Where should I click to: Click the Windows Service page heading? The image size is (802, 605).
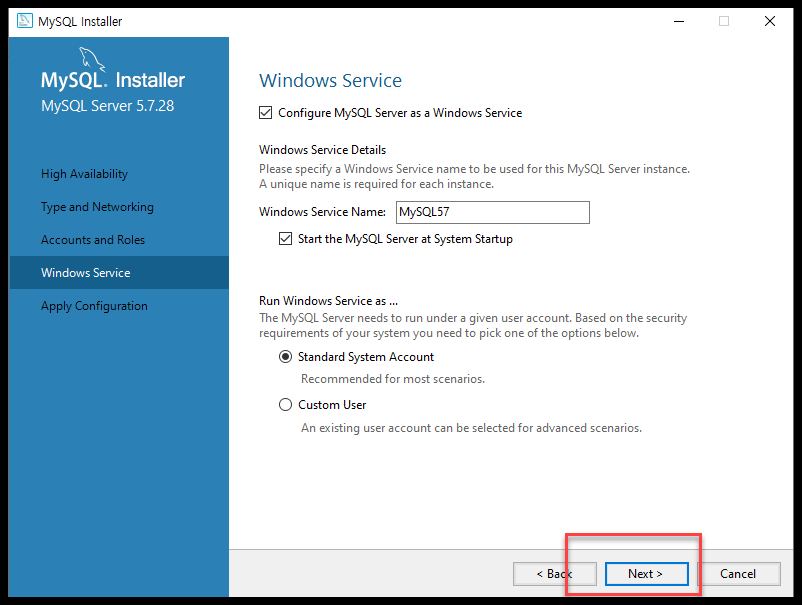point(330,80)
